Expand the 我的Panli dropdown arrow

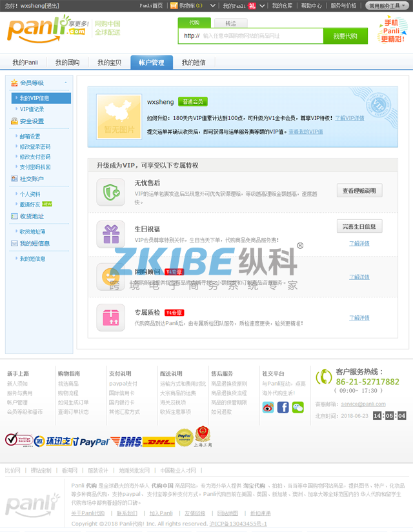click(x=262, y=6)
